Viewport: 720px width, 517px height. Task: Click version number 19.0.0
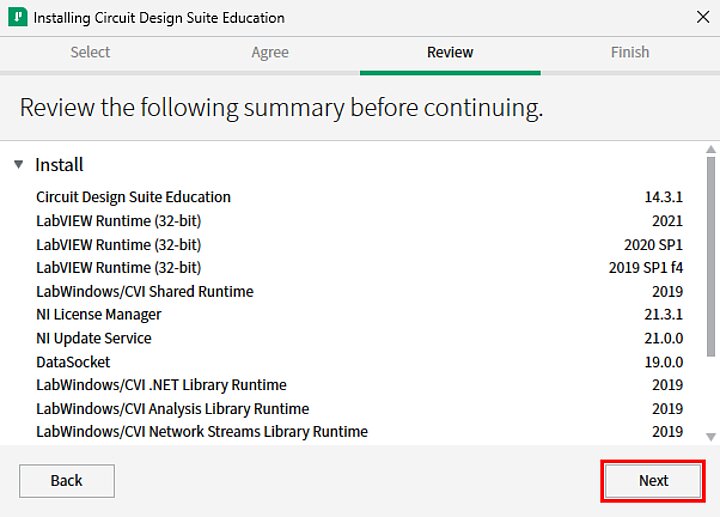[664, 362]
